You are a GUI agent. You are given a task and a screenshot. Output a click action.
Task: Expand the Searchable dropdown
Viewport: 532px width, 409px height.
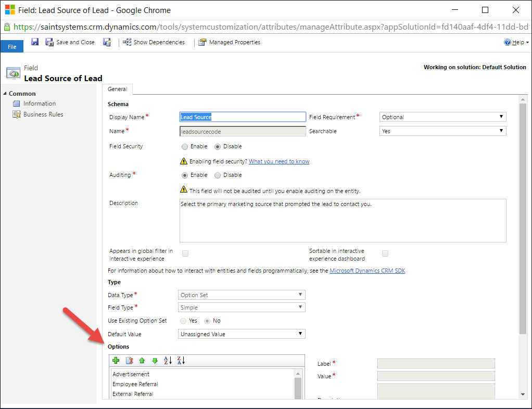click(442, 131)
